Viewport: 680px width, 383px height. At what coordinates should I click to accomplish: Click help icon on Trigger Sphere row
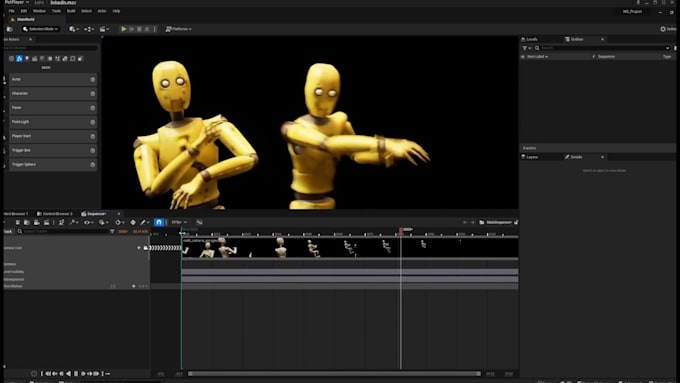[x=92, y=165]
